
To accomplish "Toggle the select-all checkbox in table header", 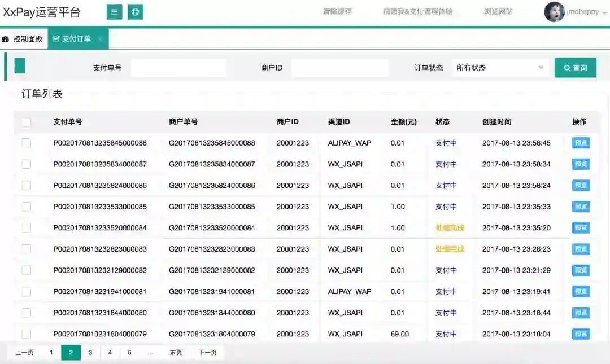I will 27,122.
